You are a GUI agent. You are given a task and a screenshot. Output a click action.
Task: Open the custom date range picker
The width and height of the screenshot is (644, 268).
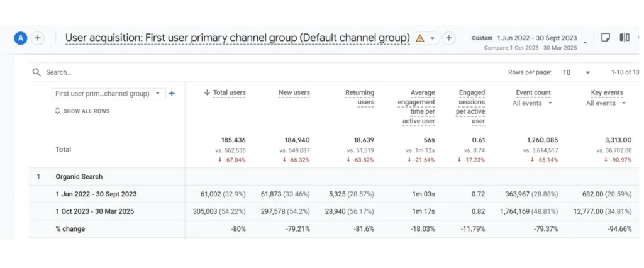coord(533,42)
